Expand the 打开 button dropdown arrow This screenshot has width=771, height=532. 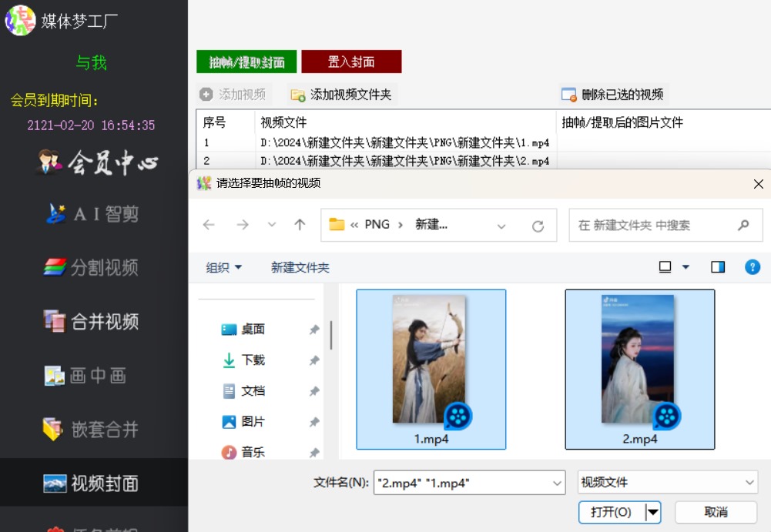click(653, 512)
